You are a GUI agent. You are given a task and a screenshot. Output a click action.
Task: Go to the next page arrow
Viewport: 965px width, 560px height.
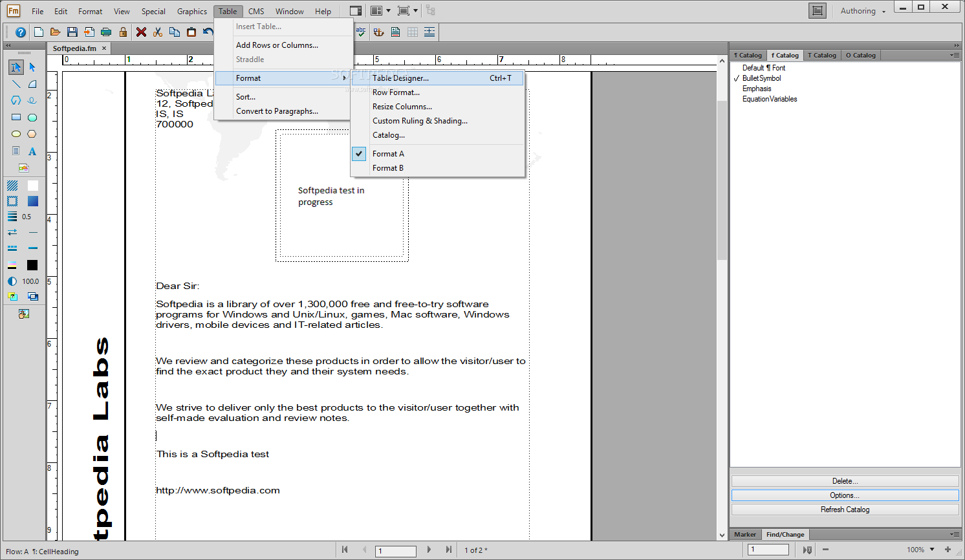coord(429,550)
